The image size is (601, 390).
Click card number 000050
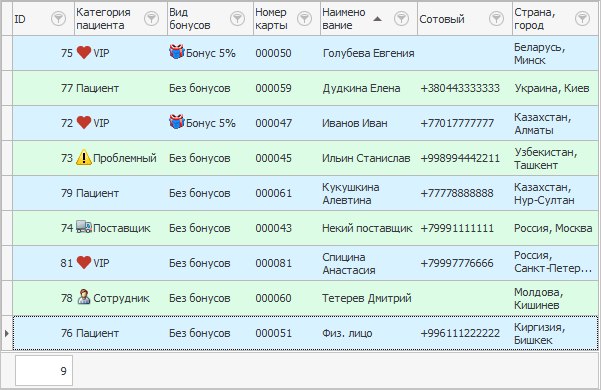(x=273, y=53)
